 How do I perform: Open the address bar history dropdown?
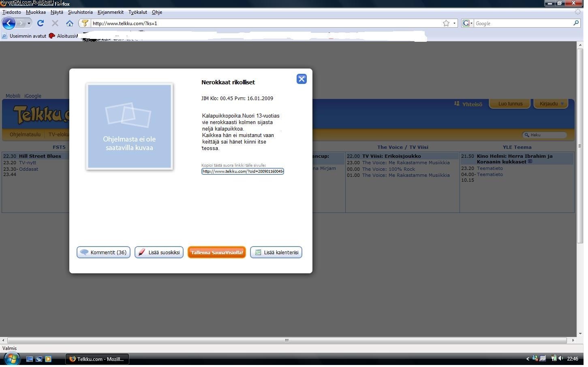[454, 23]
